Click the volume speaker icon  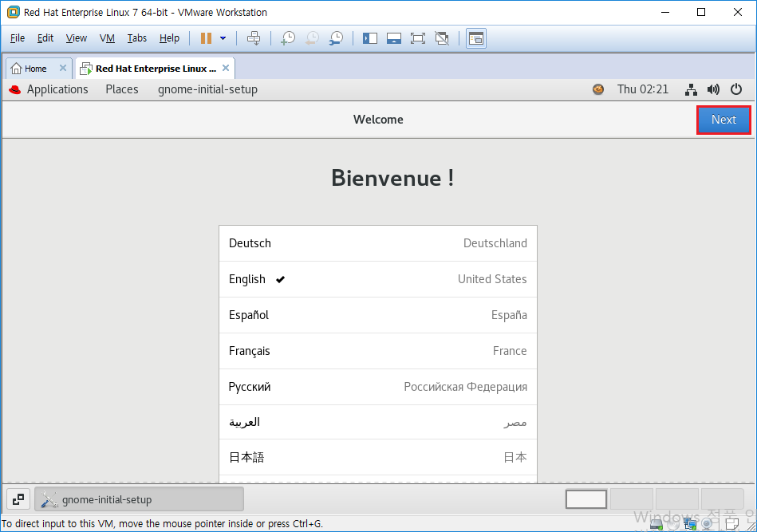713,89
